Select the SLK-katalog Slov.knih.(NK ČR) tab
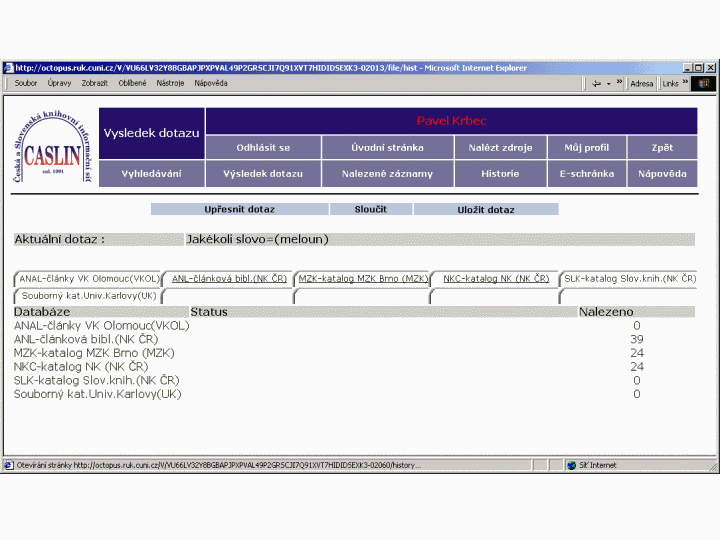This screenshot has width=720, height=540. (630, 279)
